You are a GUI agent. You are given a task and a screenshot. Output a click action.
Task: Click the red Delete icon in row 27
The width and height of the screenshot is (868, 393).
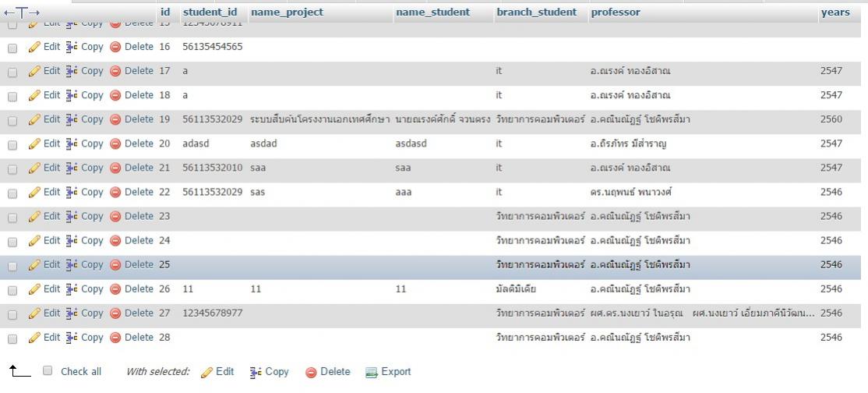115,313
